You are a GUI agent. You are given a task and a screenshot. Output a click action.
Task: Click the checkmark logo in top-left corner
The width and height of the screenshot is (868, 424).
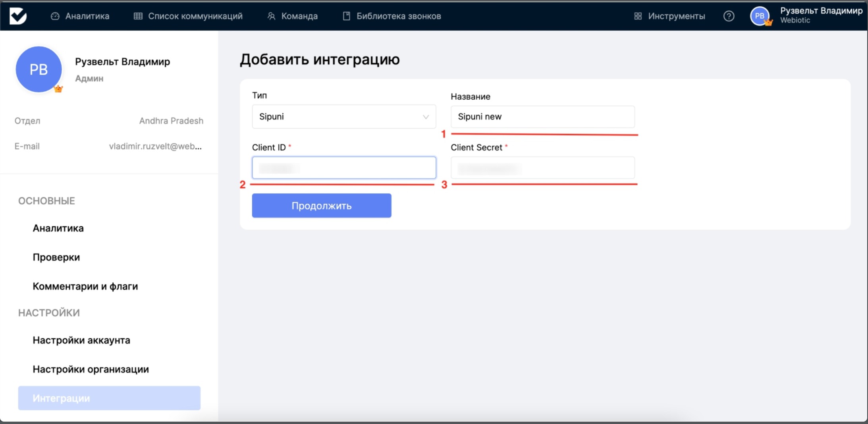18,16
